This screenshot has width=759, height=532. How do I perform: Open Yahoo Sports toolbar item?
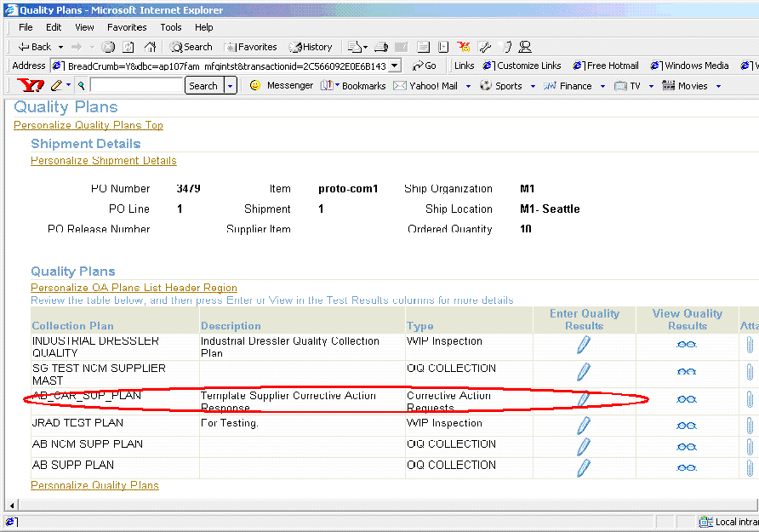[501, 86]
